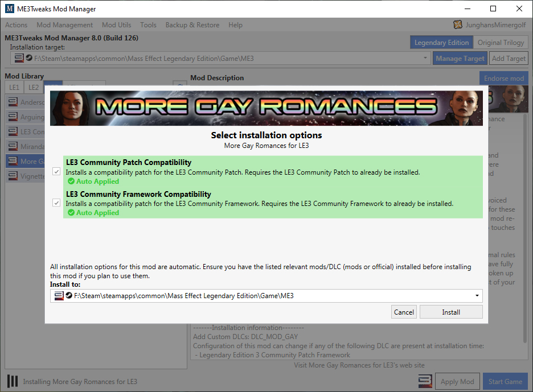Image resolution: width=533 pixels, height=392 pixels.
Task: Expand the Installation target dropdown arrow
Action: click(425, 58)
